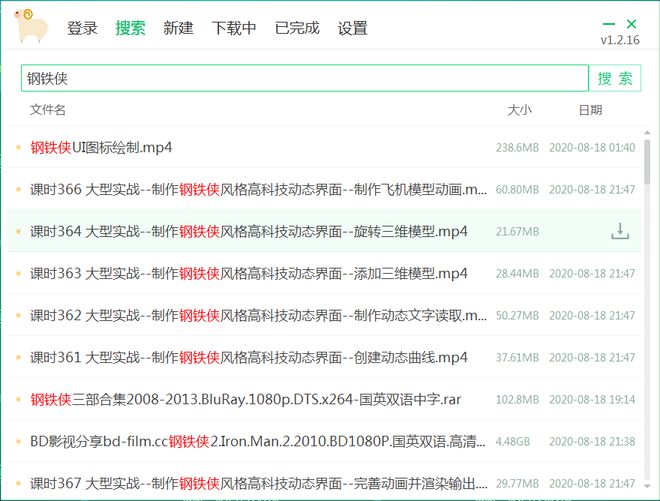Open the 新建 tab

pyautogui.click(x=178, y=28)
